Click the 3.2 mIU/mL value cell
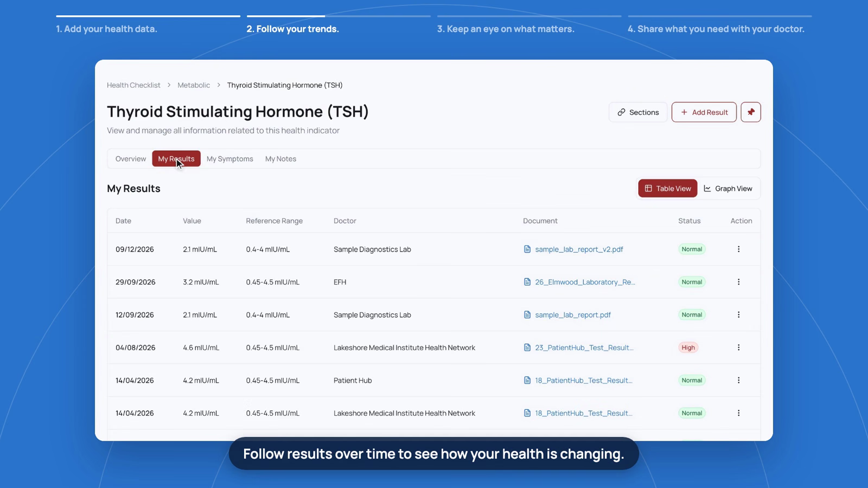The height and width of the screenshot is (488, 868). tap(201, 282)
